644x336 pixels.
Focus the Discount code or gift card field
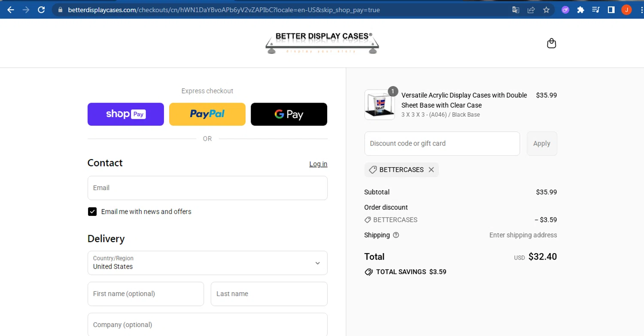pos(442,143)
